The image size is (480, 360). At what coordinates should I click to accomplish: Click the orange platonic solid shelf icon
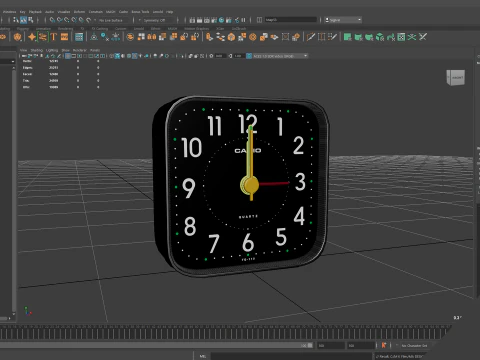[x=18, y=37]
